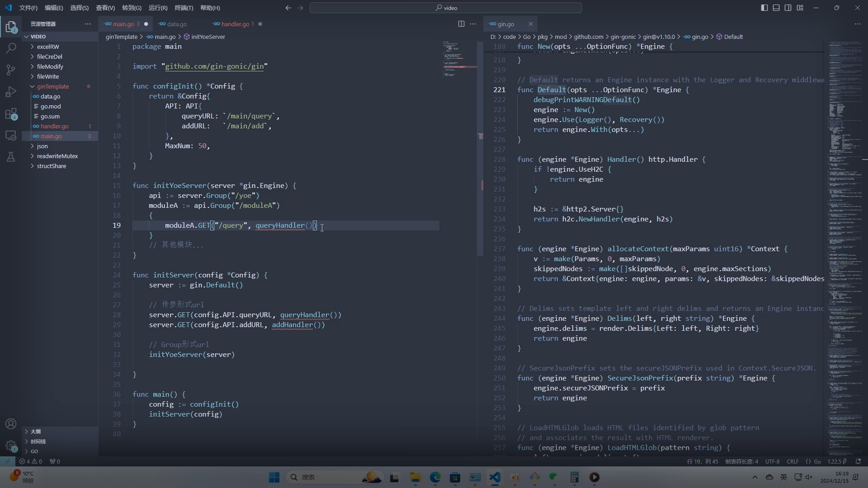Viewport: 868px width, 488px height.
Task: Toggle secondary side bar visibility
Action: point(788,8)
